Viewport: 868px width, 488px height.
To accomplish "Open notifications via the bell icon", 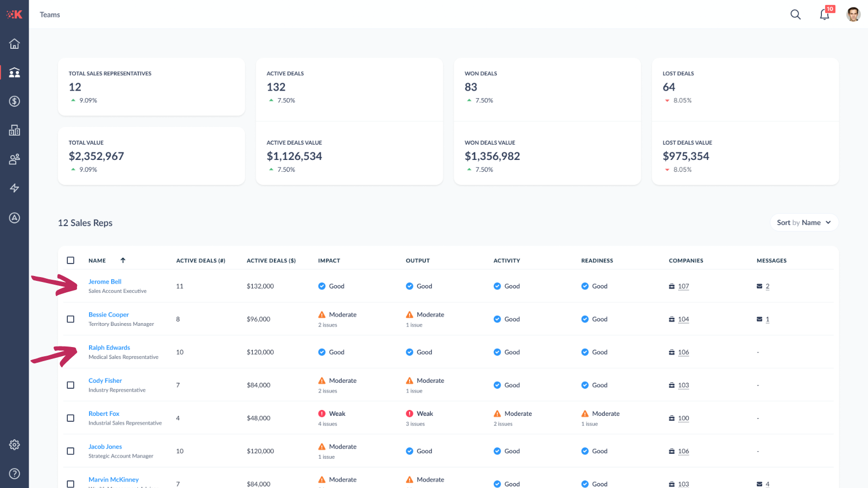I will tap(824, 15).
